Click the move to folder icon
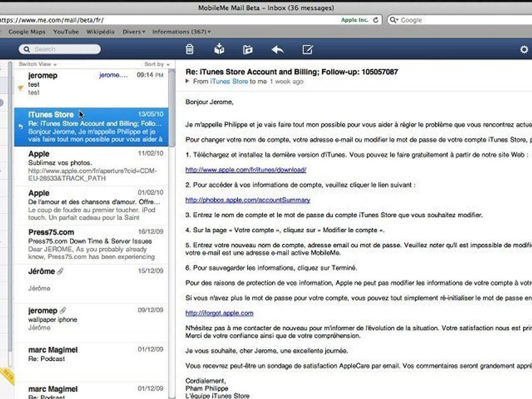Viewport: 532px width, 399px height. [248, 50]
